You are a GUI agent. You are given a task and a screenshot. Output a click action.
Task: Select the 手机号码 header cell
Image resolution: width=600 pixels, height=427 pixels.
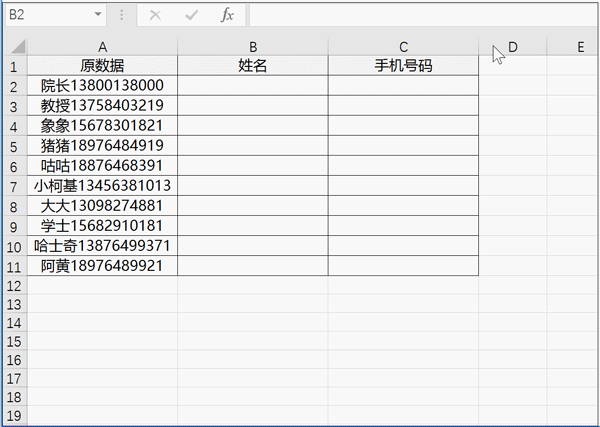point(403,66)
